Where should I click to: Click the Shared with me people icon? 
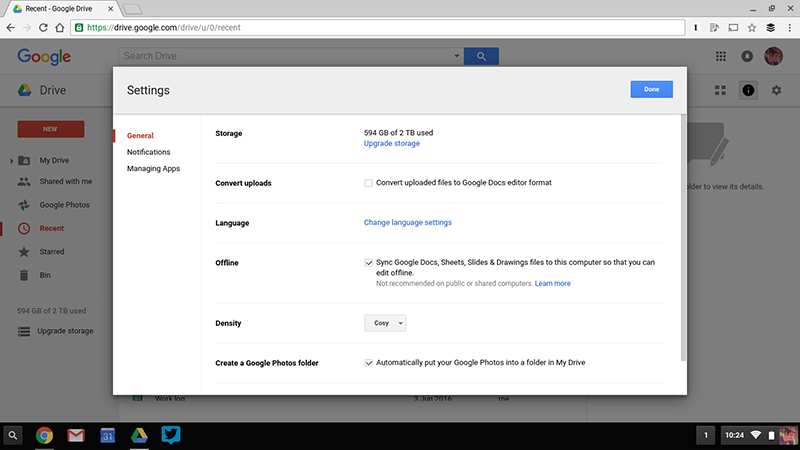24,181
